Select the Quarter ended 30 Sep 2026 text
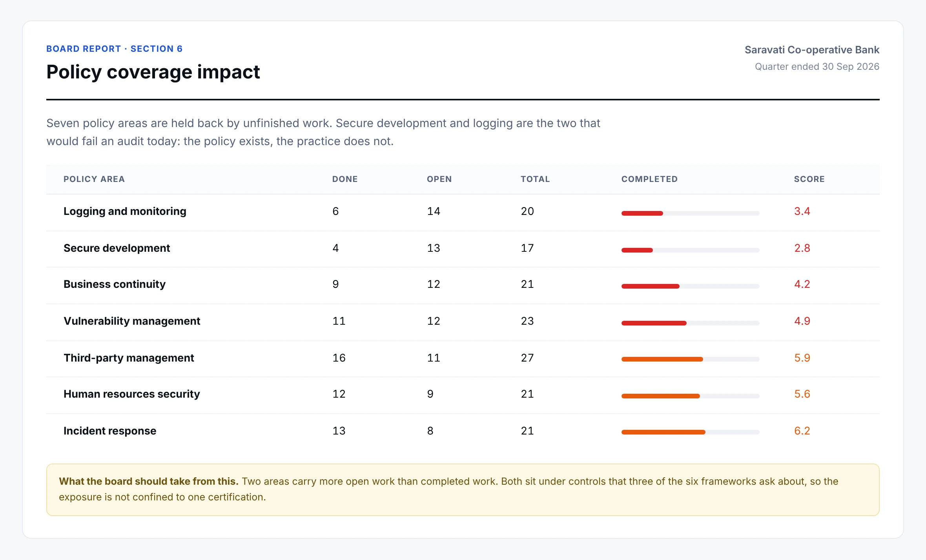Image resolution: width=926 pixels, height=560 pixels. pos(817,67)
